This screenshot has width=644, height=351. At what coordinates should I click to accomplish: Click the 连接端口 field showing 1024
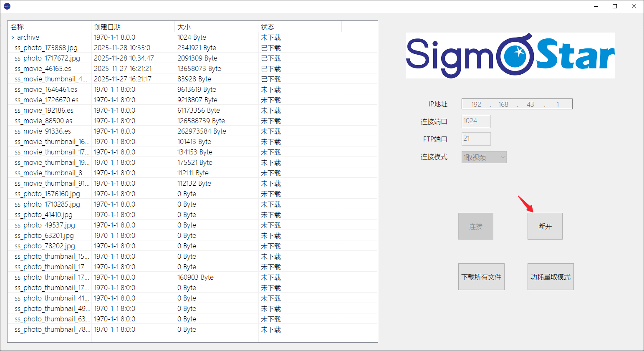coord(476,121)
